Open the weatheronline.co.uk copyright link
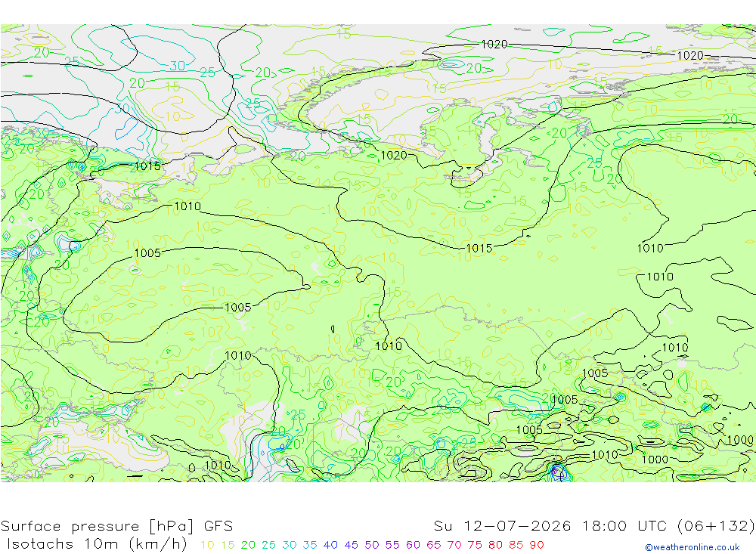Image resolution: width=756 pixels, height=554 pixels. coord(692,547)
